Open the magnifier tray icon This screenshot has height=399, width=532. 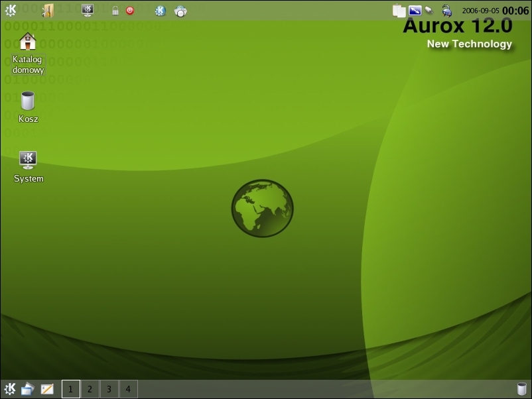click(429, 10)
